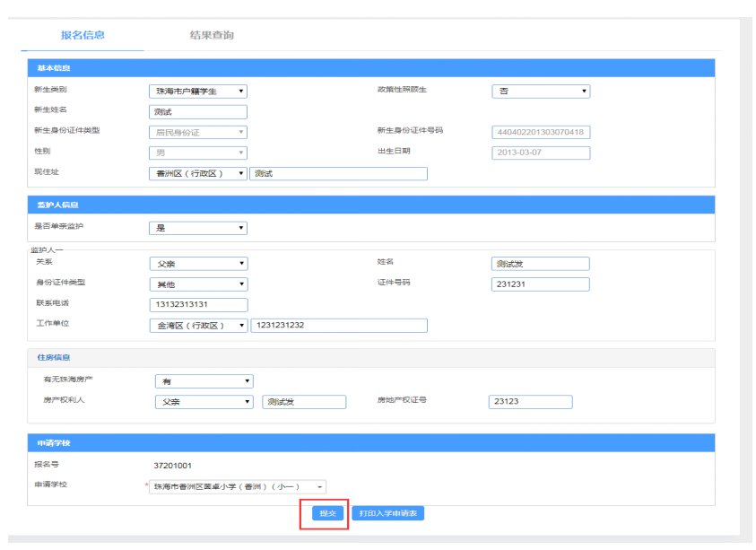
Task: Click the 提交 submit button
Action: tap(324, 514)
